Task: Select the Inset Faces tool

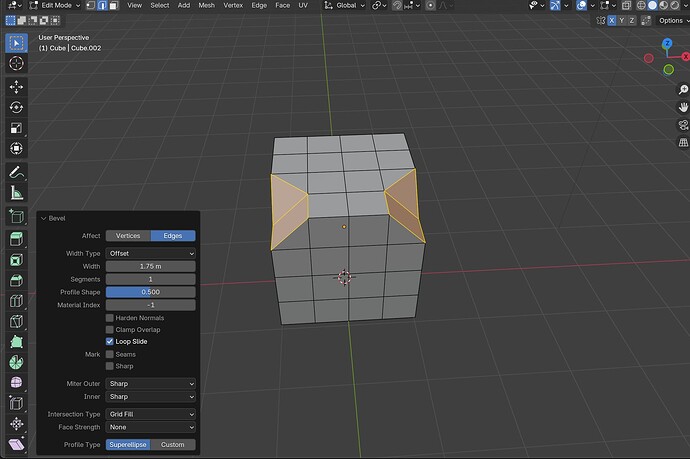Action: pos(16,260)
